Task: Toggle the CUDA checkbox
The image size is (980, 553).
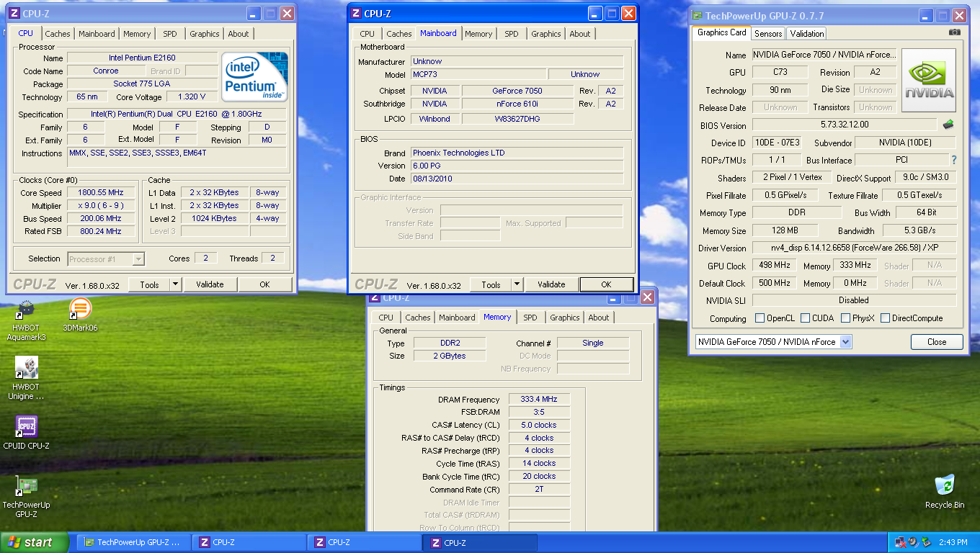Action: (x=805, y=318)
